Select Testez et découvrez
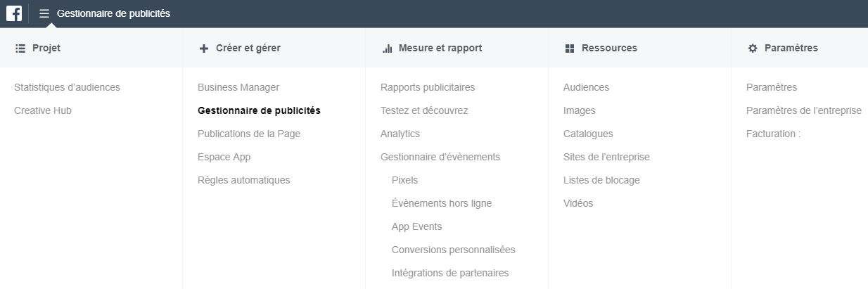The height and width of the screenshot is (289, 868). click(424, 110)
